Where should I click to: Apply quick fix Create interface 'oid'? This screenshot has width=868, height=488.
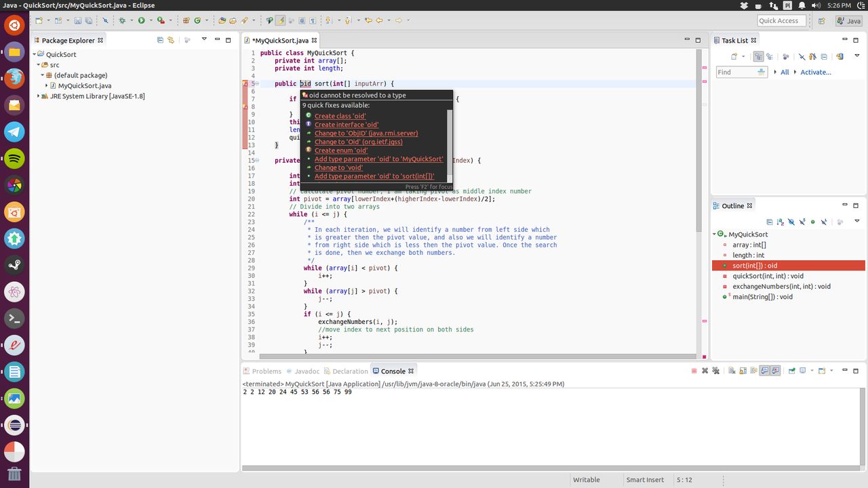347,125
